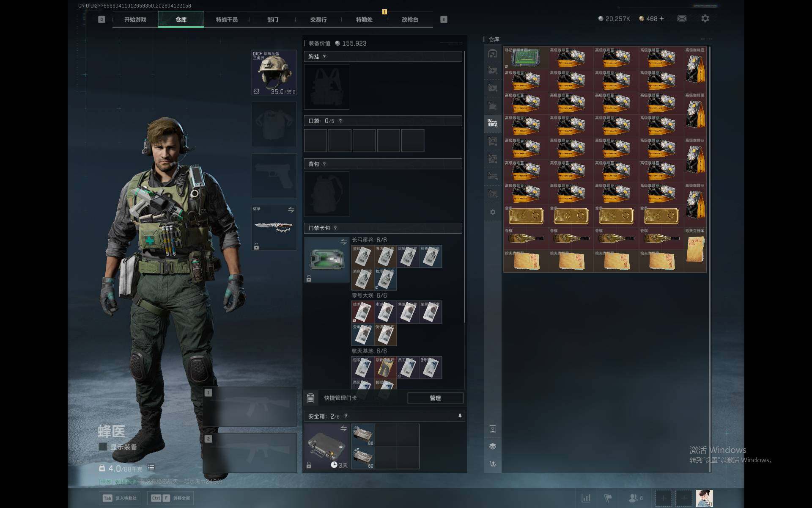This screenshot has height=508, width=812.
Task: Open settings gear in top bar
Action: 705,19
